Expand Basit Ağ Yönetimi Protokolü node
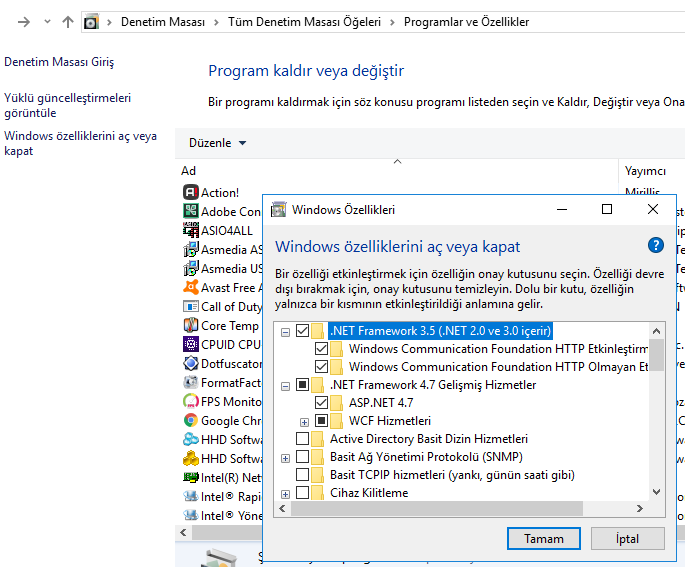 [x=285, y=459]
